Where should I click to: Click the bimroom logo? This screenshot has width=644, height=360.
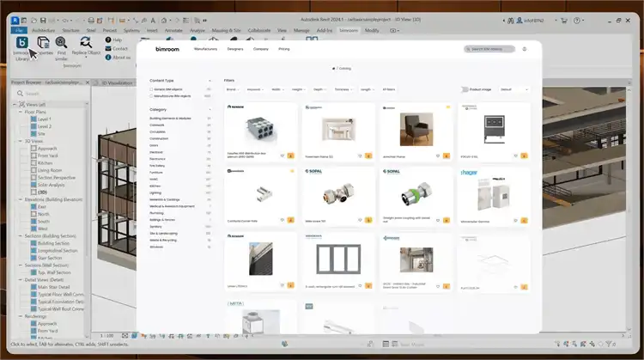167,49
